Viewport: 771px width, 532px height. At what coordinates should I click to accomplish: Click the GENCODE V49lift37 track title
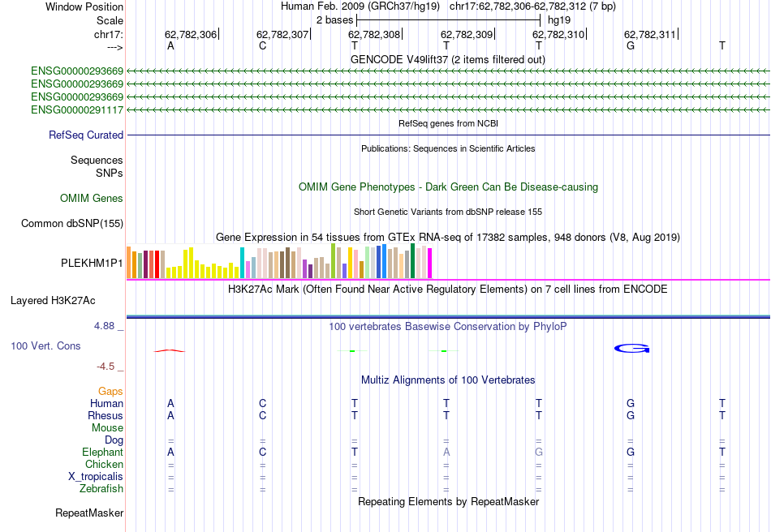pos(447,59)
